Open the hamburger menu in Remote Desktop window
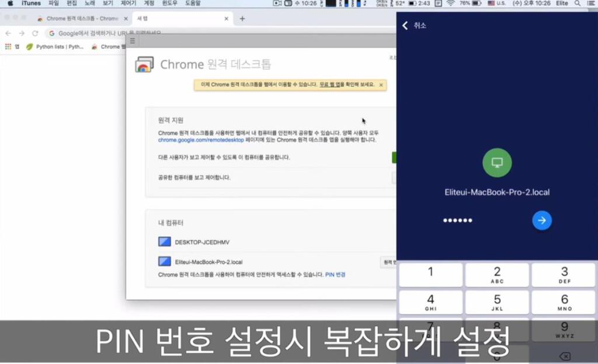The image size is (598, 364). tap(133, 41)
